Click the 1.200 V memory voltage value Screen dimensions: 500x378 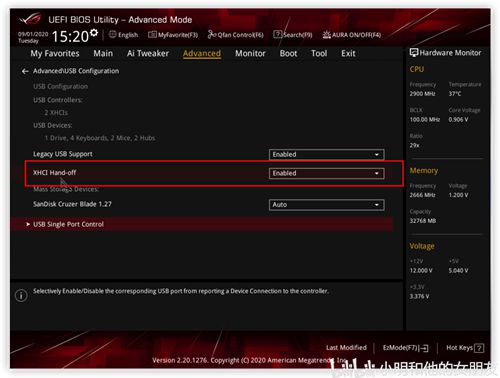(458, 195)
